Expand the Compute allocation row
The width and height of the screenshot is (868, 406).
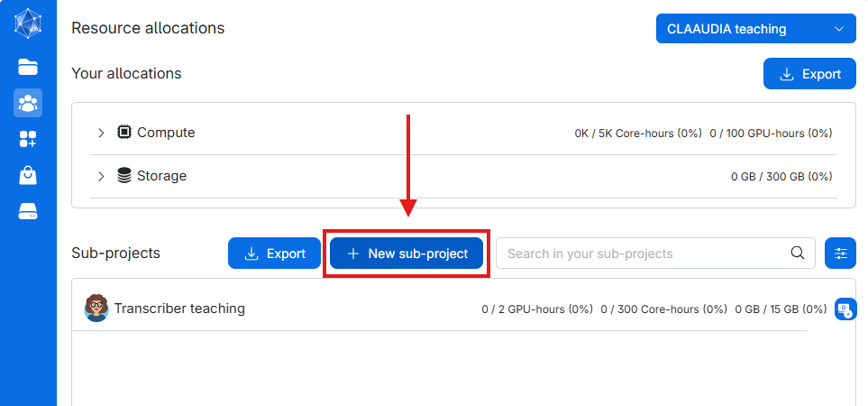101,133
